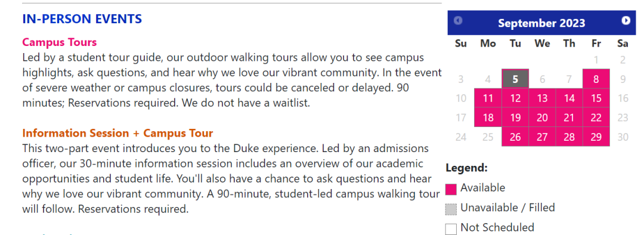Select September 20 available date
Viewport: 644px width, 235px height.
click(542, 117)
